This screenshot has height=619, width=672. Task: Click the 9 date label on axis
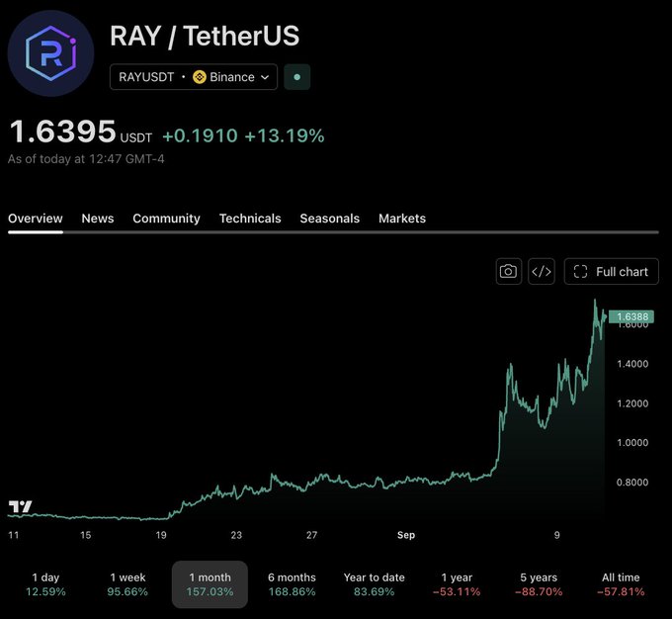[556, 535]
